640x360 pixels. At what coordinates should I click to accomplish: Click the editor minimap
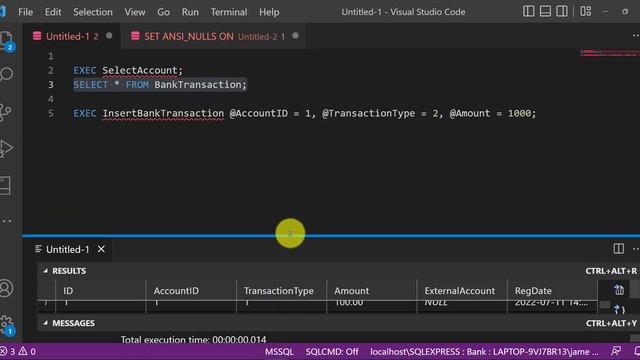click(x=610, y=53)
